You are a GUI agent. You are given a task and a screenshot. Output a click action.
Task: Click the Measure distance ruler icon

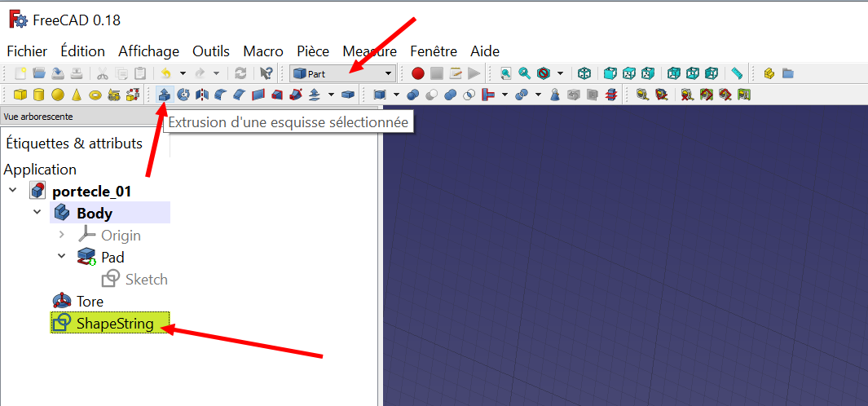pyautogui.click(x=736, y=73)
